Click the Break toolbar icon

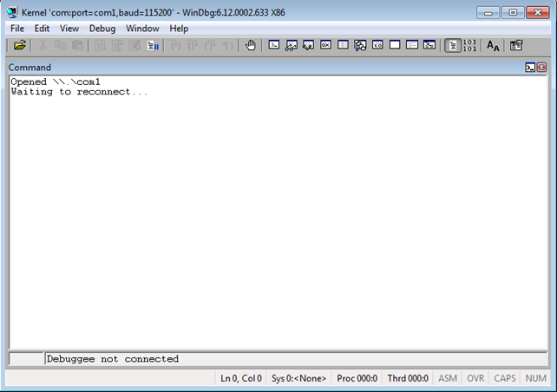click(x=153, y=46)
